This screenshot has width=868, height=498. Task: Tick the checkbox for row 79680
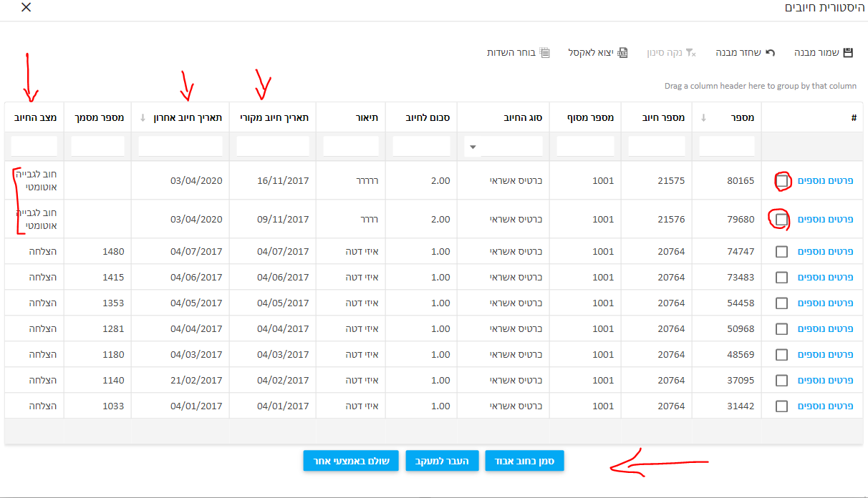(782, 220)
